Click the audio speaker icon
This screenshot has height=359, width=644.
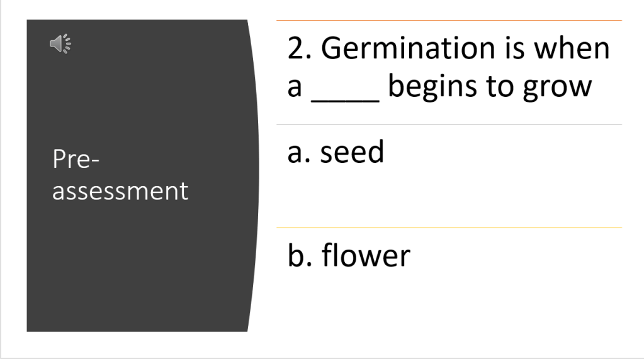click(x=60, y=43)
